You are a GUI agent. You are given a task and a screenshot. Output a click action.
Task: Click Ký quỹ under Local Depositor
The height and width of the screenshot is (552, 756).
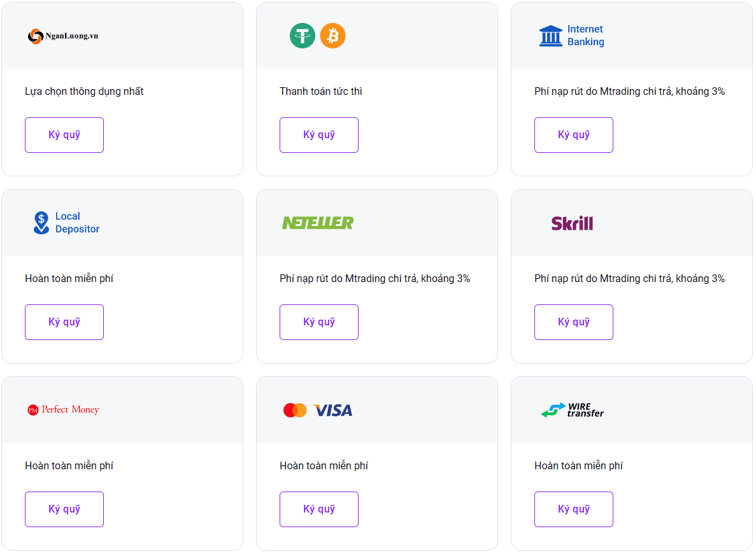[x=64, y=322]
